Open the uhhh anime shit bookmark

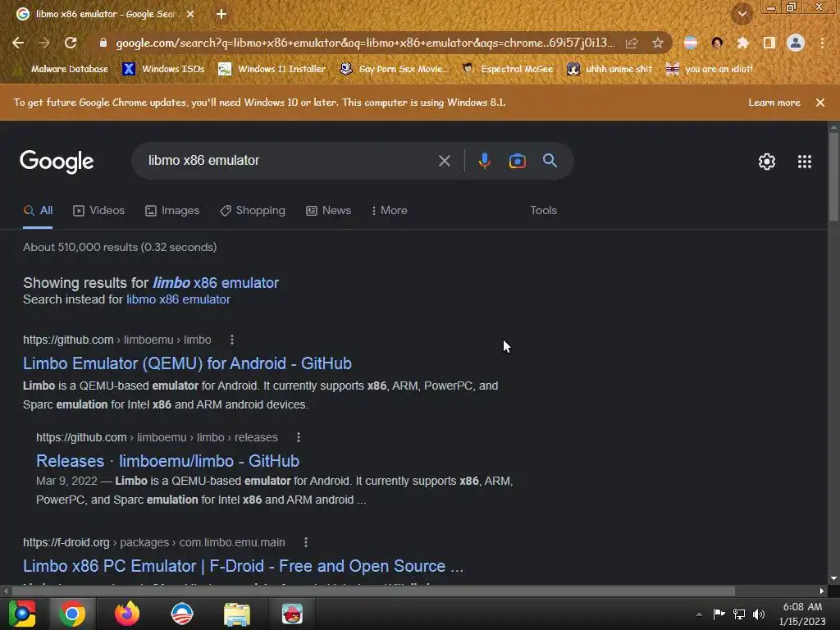(x=609, y=69)
